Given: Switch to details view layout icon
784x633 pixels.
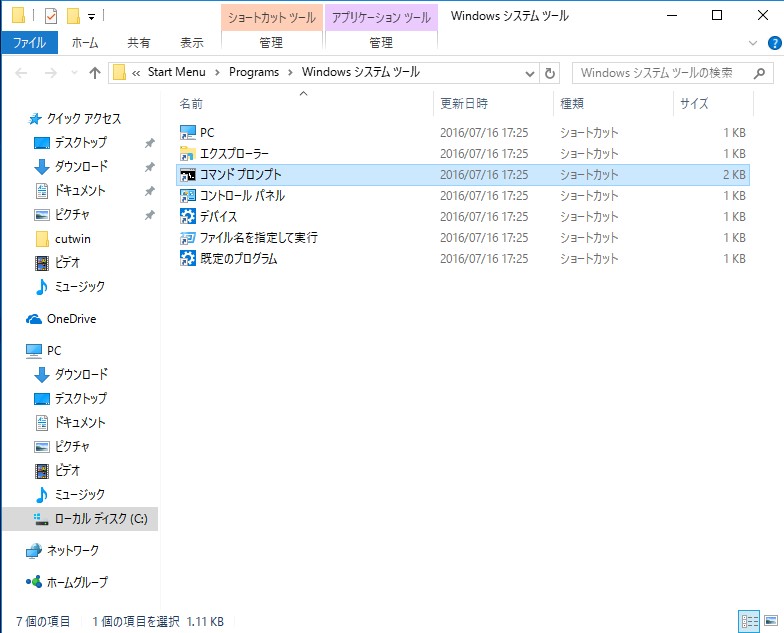Looking at the screenshot, I should click(749, 622).
